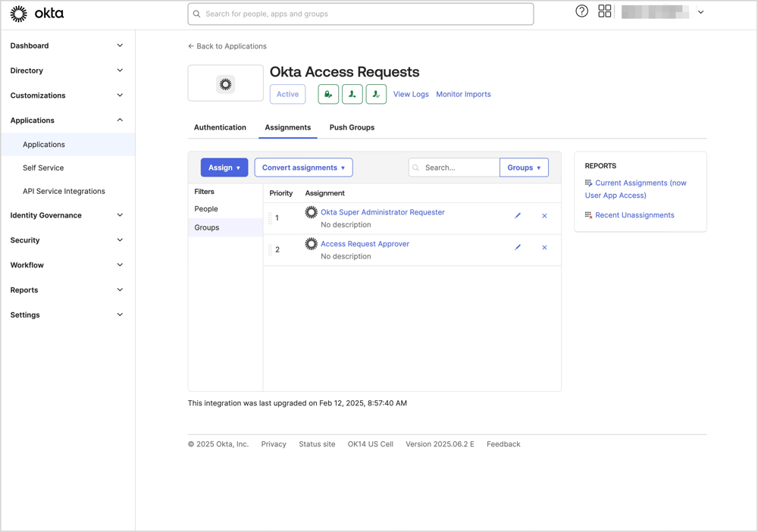Viewport: 758px width, 532px height.
Task: Edit Okta Super Administrator Requester assignment pencil
Action: pyautogui.click(x=518, y=215)
